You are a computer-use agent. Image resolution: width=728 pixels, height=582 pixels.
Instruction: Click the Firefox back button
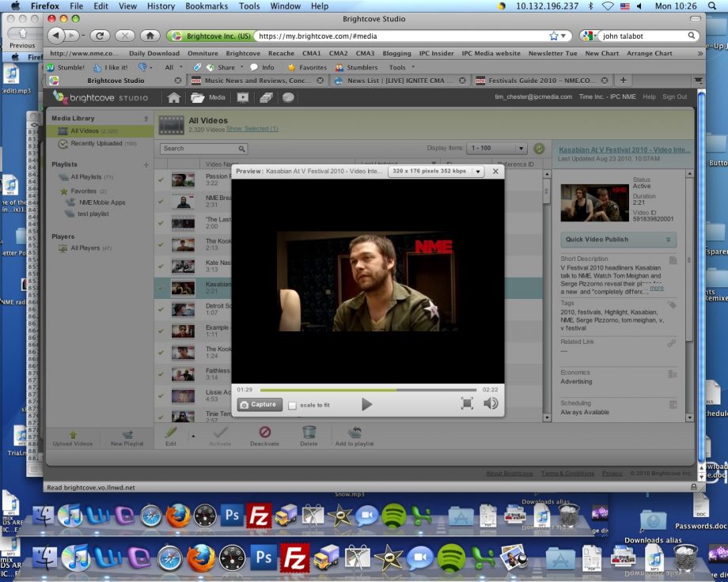click(57, 36)
